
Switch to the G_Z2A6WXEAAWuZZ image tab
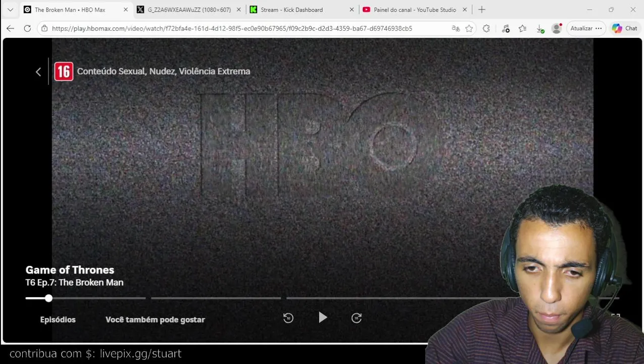(189, 10)
